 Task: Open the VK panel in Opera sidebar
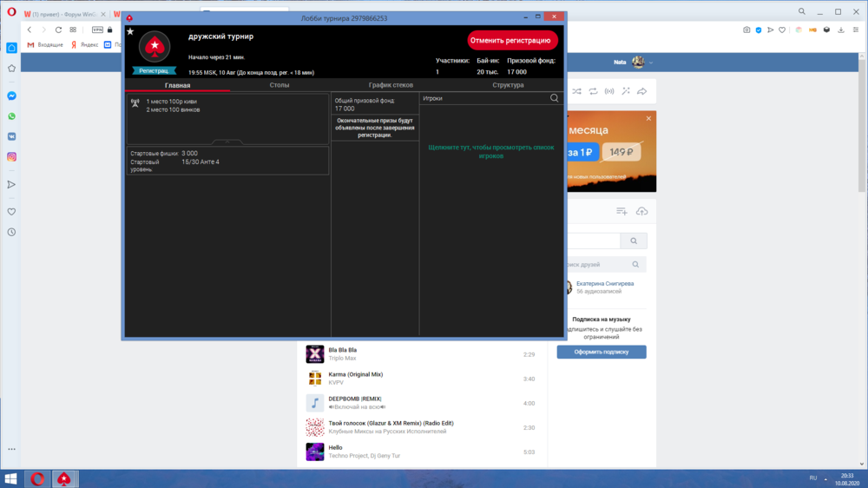pos(12,136)
